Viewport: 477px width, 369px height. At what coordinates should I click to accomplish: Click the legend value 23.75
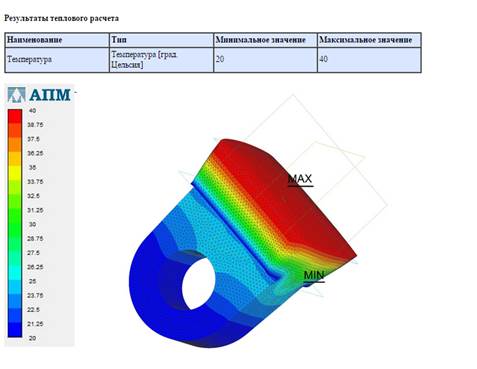(35, 296)
